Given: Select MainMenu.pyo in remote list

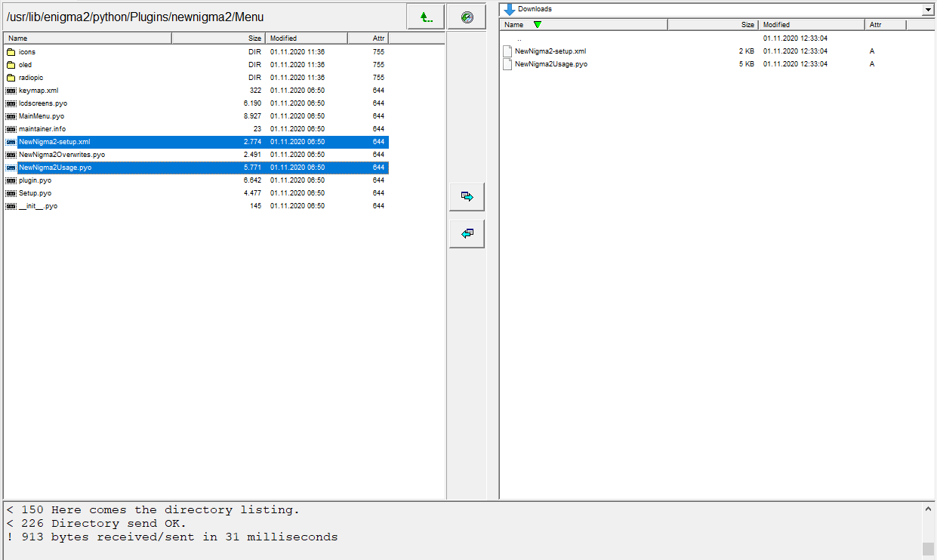Looking at the screenshot, I should (42, 116).
